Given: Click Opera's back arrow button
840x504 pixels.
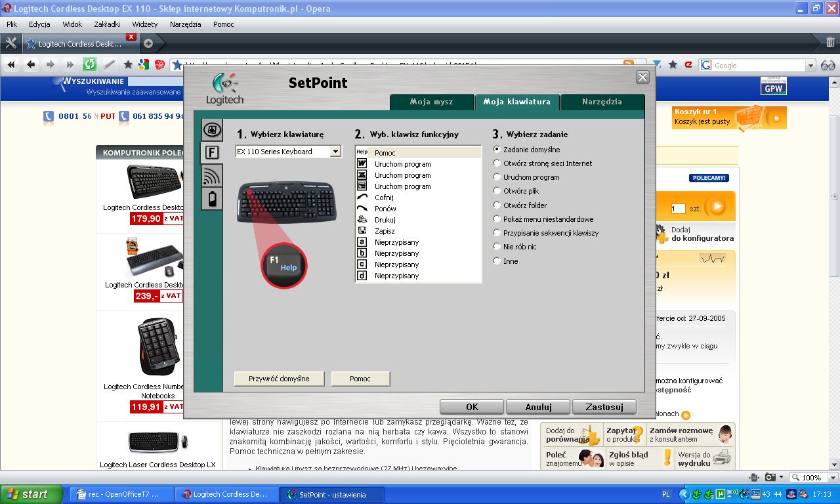Looking at the screenshot, I should click(x=30, y=64).
